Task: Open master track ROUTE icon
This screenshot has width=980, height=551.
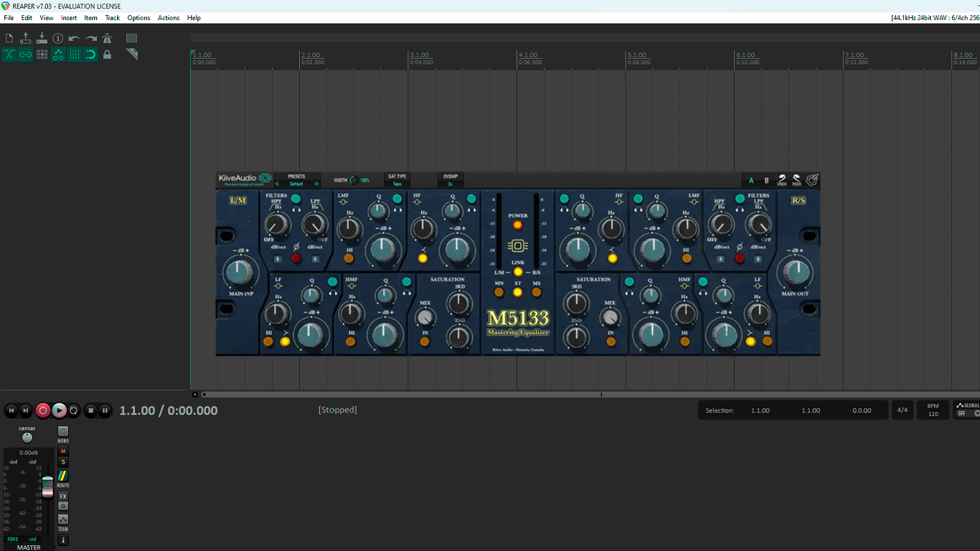Action: (63, 476)
